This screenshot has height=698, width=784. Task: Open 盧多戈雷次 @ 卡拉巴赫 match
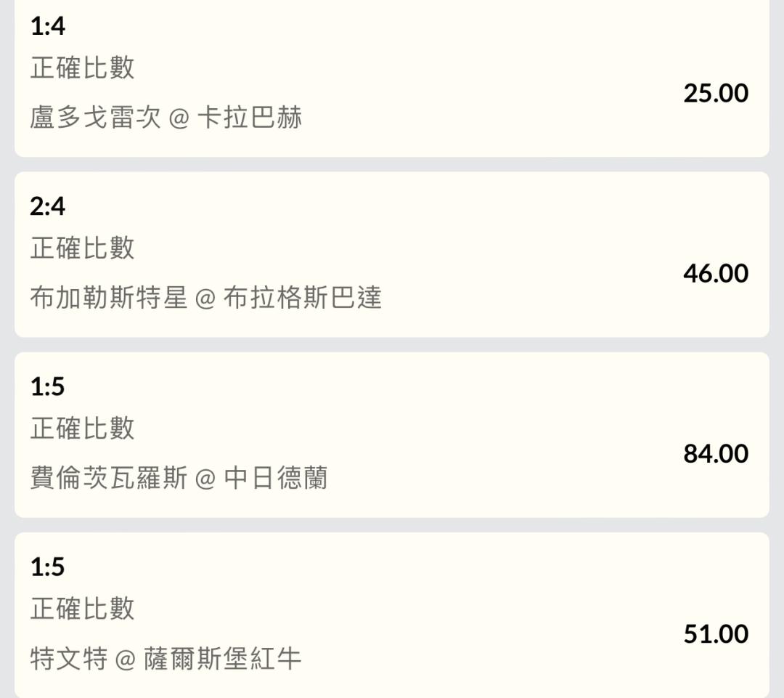(x=166, y=118)
